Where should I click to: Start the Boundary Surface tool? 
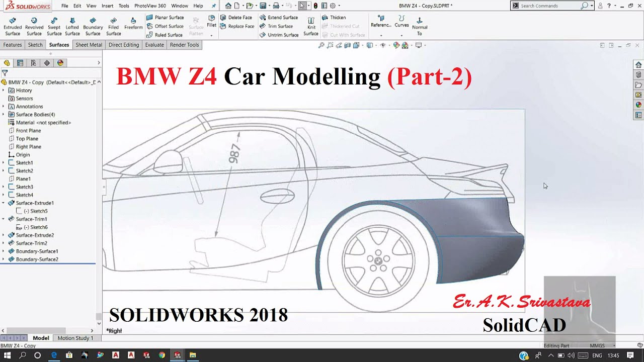pyautogui.click(x=93, y=27)
